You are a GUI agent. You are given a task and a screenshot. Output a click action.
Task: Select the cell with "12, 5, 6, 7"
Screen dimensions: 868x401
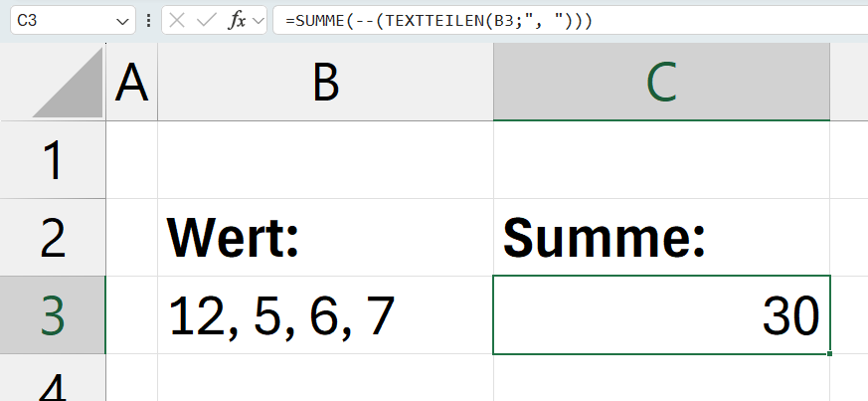point(325,315)
